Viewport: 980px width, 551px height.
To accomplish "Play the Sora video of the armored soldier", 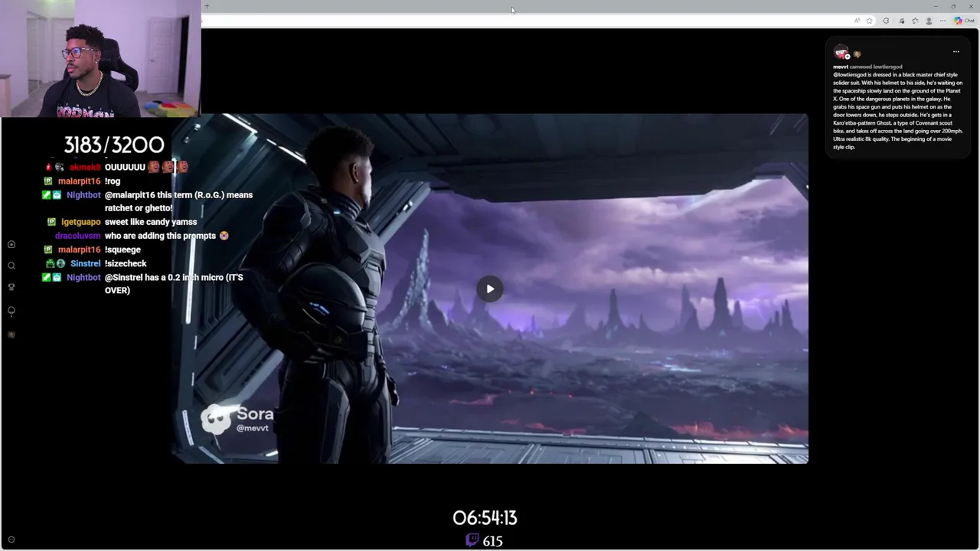I will 490,289.
